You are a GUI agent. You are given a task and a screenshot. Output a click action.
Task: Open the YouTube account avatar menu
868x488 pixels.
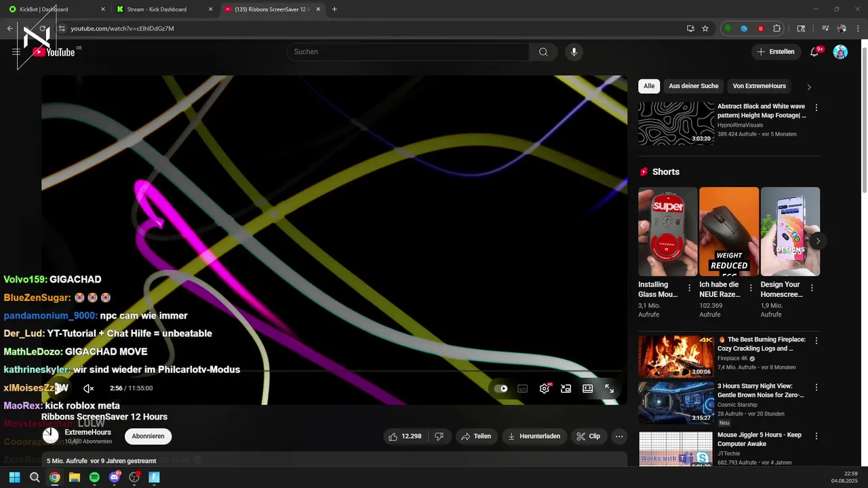point(840,52)
